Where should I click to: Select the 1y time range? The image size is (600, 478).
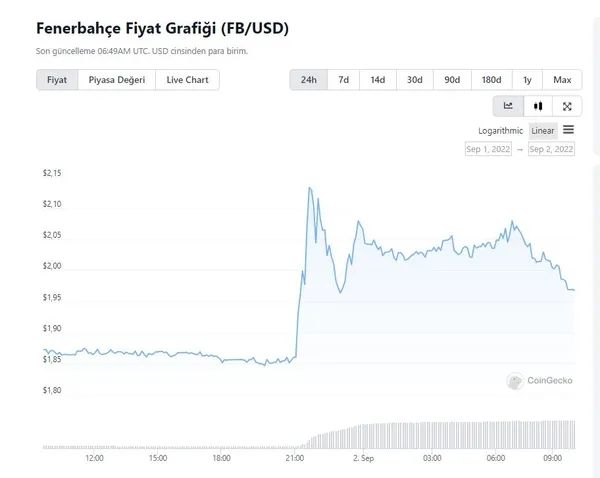(x=526, y=80)
